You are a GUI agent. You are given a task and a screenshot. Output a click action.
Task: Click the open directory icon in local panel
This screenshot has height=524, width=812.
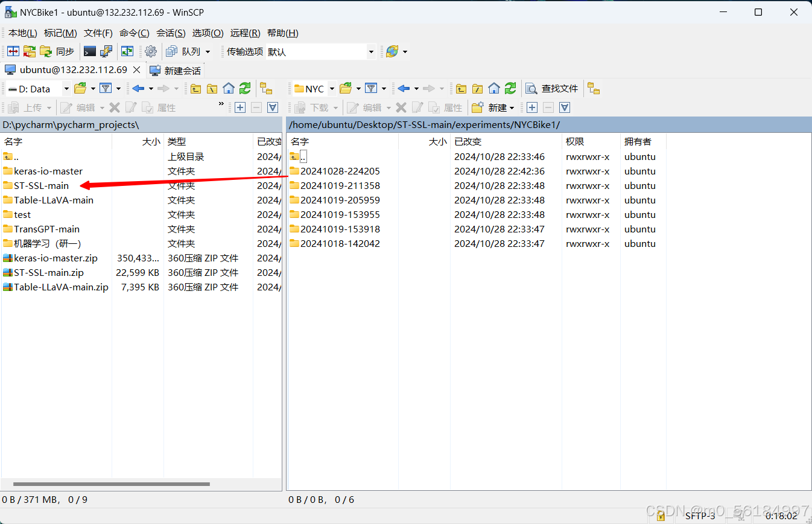coord(80,89)
